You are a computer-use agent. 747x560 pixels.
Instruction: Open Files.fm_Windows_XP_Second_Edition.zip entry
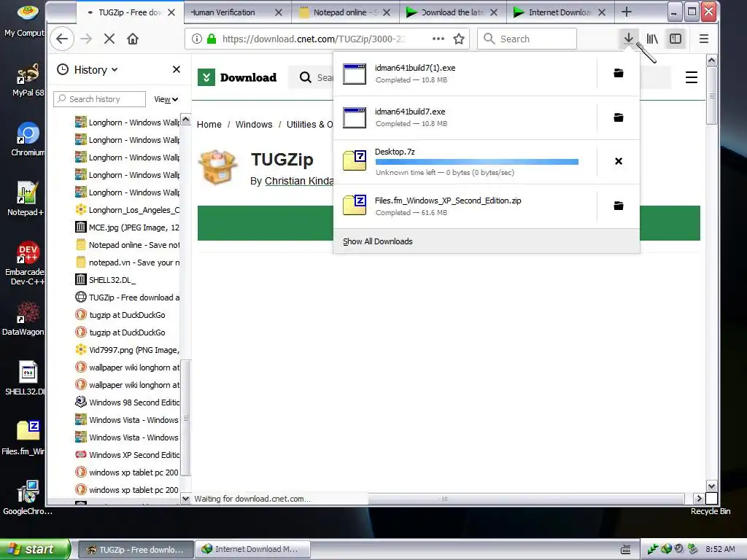[465, 206]
